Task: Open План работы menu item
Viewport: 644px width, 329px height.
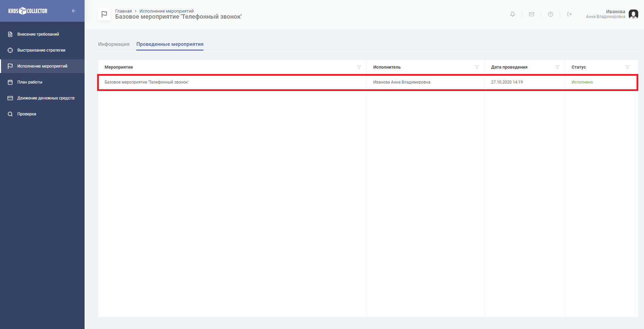Action: click(x=30, y=82)
